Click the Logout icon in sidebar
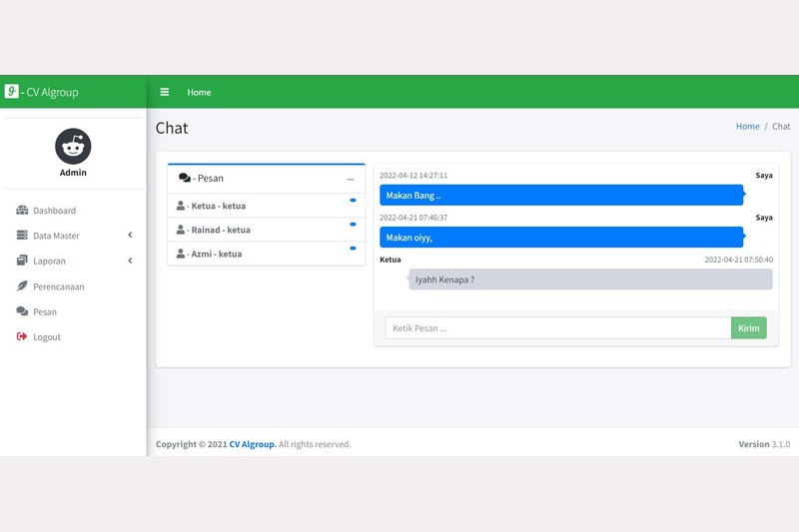The height and width of the screenshot is (532, 799). point(22,337)
